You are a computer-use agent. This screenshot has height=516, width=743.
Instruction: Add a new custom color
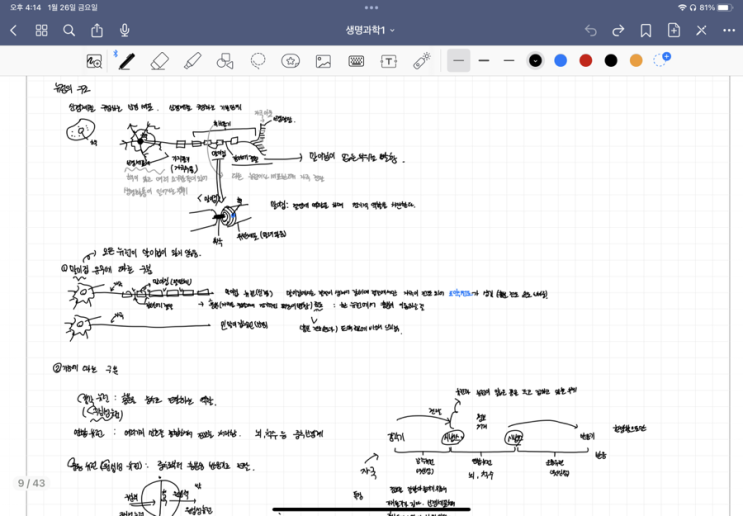661,60
